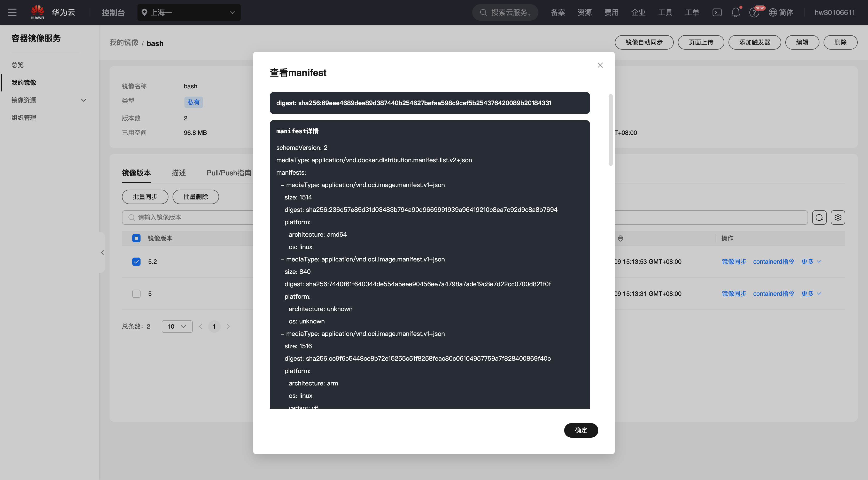The height and width of the screenshot is (480, 868).
Task: Click the digest sha256:69eae4689 text
Action: point(413,103)
